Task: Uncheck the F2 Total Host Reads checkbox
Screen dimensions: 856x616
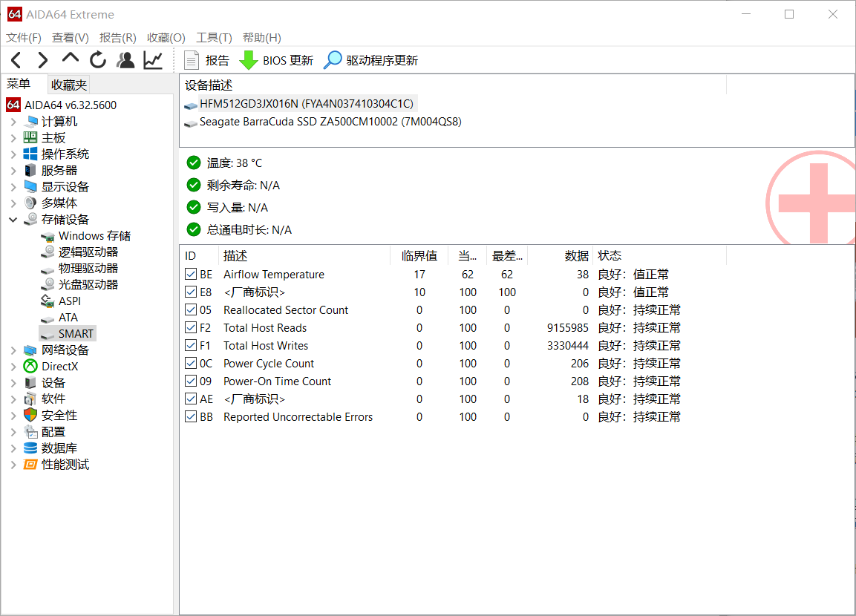Action: pyautogui.click(x=191, y=327)
